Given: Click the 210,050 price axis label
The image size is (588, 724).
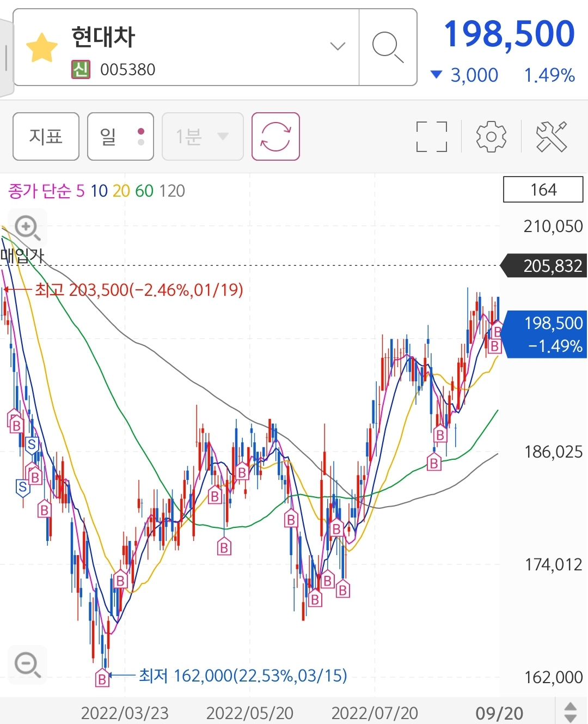Looking at the screenshot, I should click(x=553, y=226).
